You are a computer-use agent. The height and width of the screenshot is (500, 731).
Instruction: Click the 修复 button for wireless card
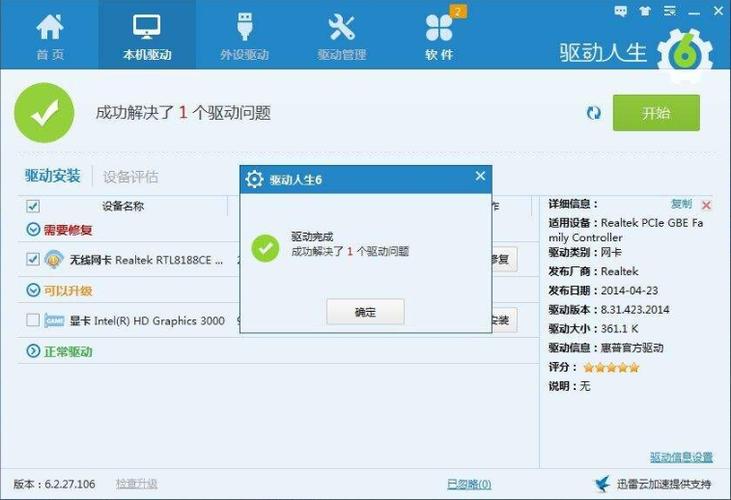(x=504, y=259)
